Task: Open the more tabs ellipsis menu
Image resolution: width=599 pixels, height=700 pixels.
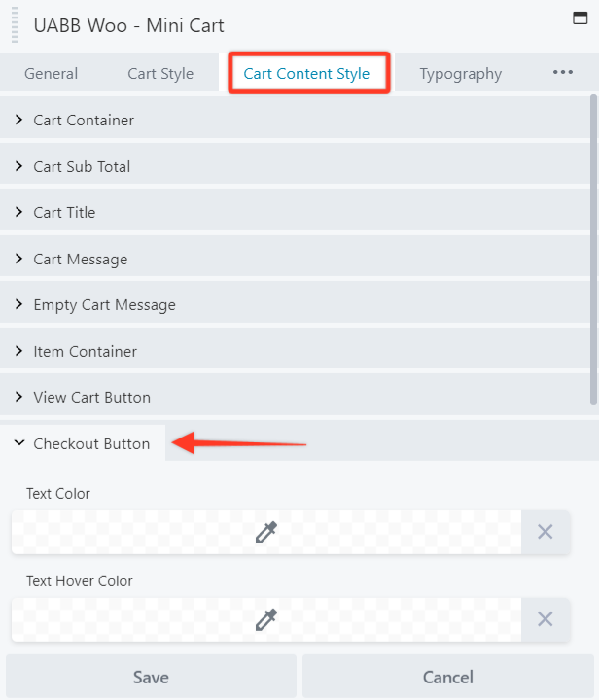Action: click(x=563, y=73)
